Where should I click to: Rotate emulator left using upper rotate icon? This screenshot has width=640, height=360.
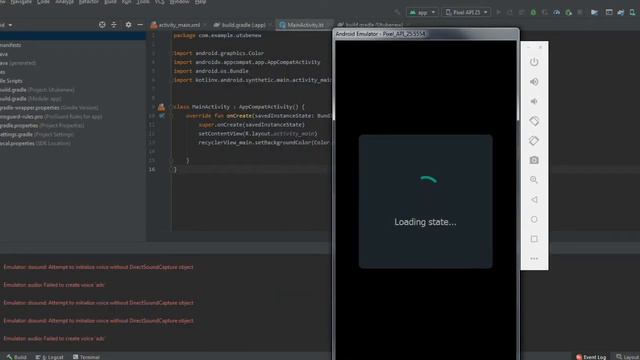coord(534,121)
